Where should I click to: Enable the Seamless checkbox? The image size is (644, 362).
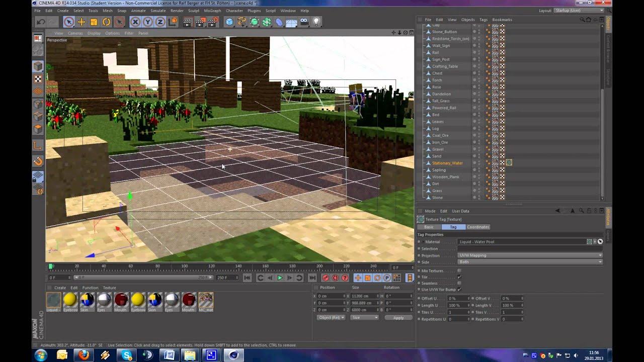point(459,283)
